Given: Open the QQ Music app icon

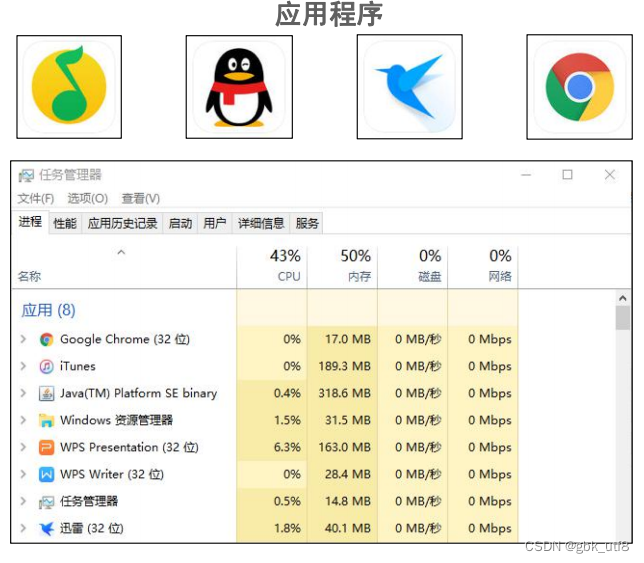Looking at the screenshot, I should point(69,87).
